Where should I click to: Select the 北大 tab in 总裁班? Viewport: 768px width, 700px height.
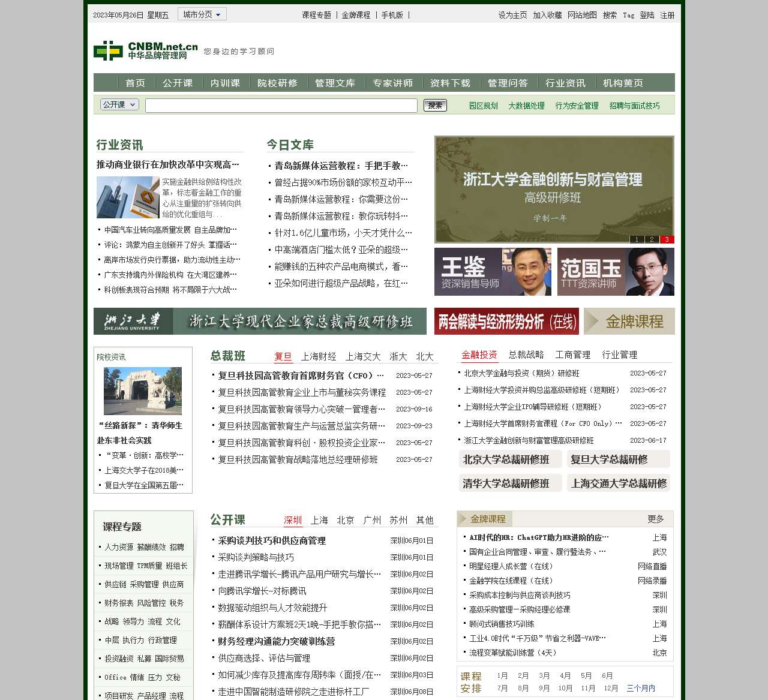click(425, 356)
